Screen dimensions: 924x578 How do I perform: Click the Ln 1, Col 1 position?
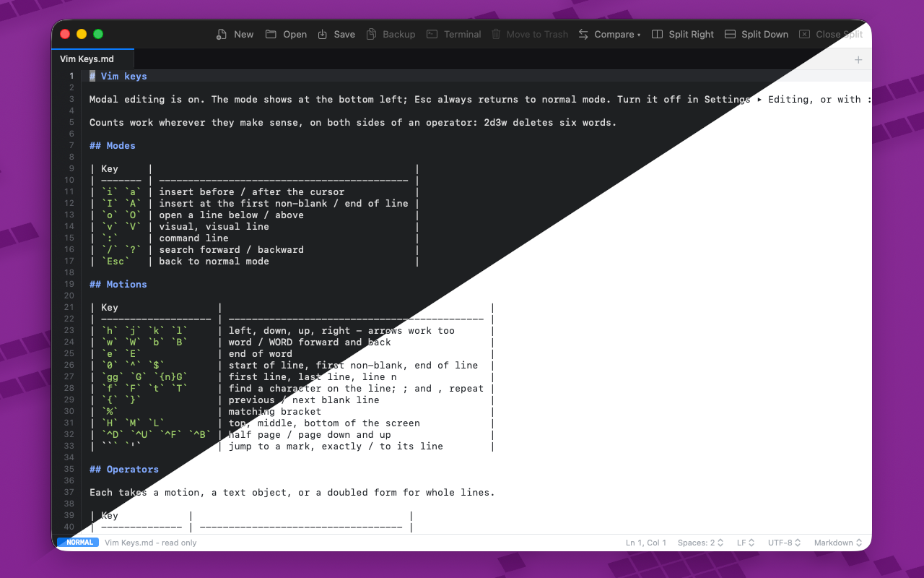point(646,543)
